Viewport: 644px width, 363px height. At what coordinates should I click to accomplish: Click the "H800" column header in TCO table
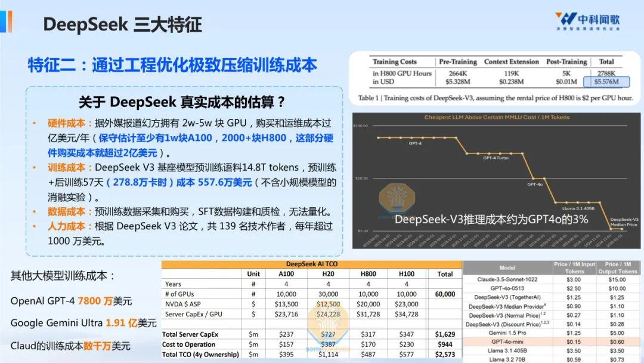368,274
